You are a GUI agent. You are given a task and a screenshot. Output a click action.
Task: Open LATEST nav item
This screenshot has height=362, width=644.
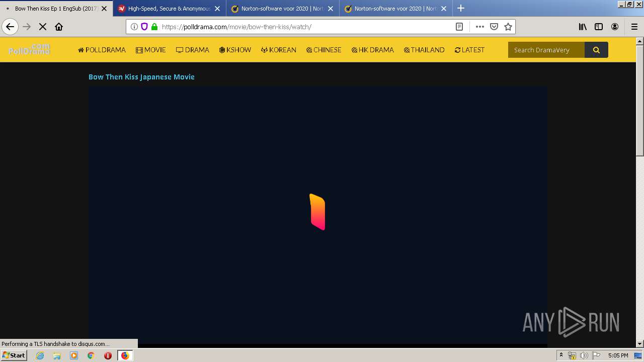tap(469, 50)
